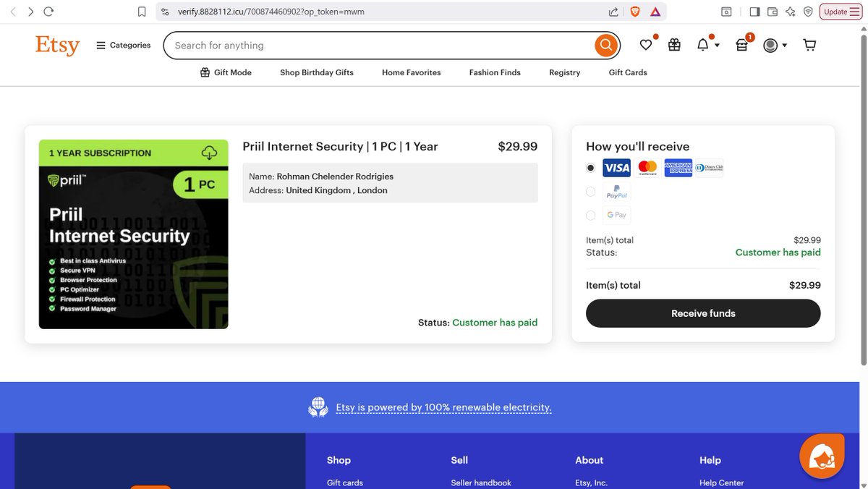Click the American Express logo

(678, 168)
